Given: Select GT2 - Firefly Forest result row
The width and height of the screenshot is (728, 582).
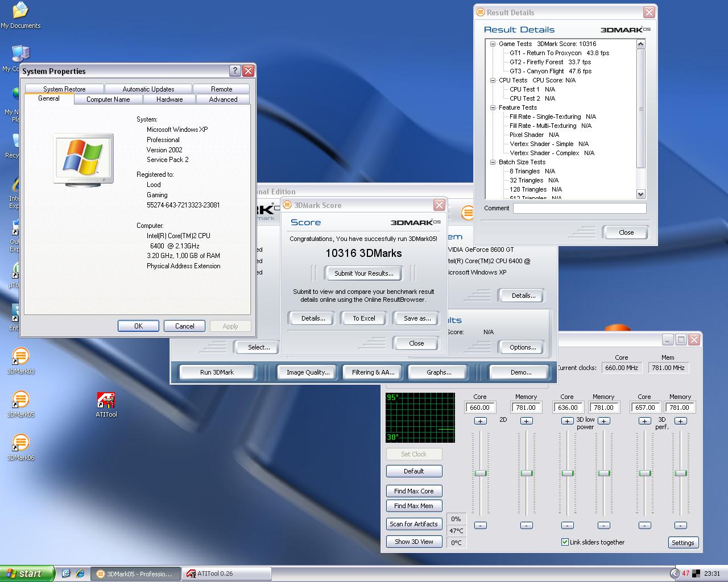Looking at the screenshot, I should click(x=549, y=62).
